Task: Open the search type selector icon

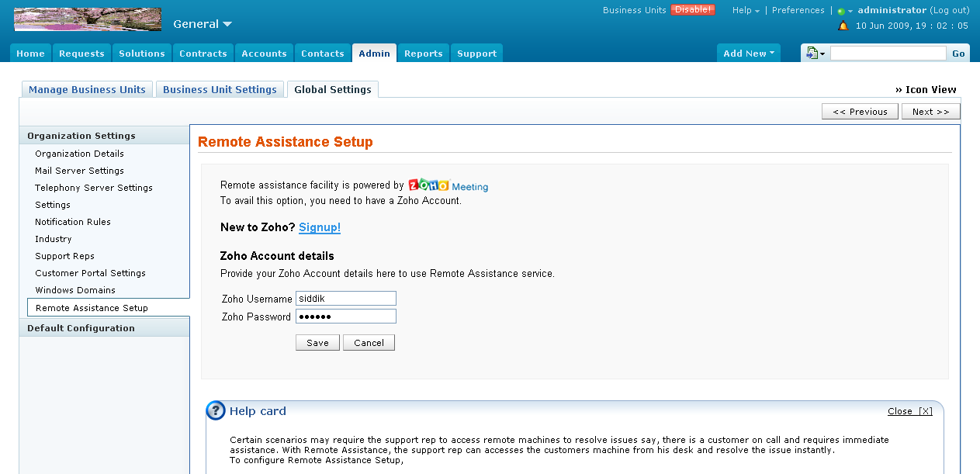Action: 816,54
